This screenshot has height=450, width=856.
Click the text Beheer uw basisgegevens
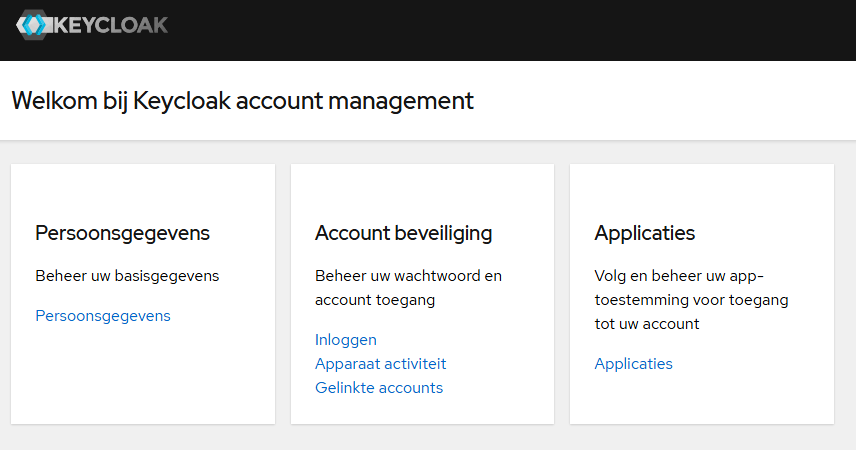[127, 276]
